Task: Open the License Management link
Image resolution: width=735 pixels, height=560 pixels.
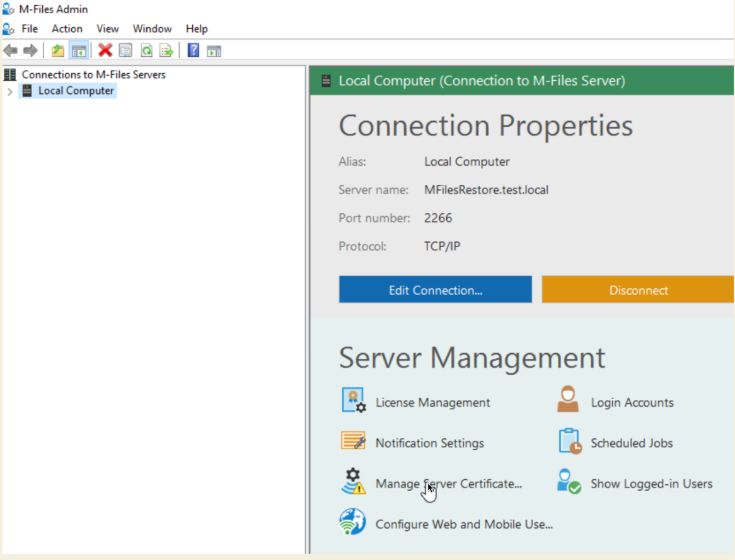Action: click(x=432, y=402)
